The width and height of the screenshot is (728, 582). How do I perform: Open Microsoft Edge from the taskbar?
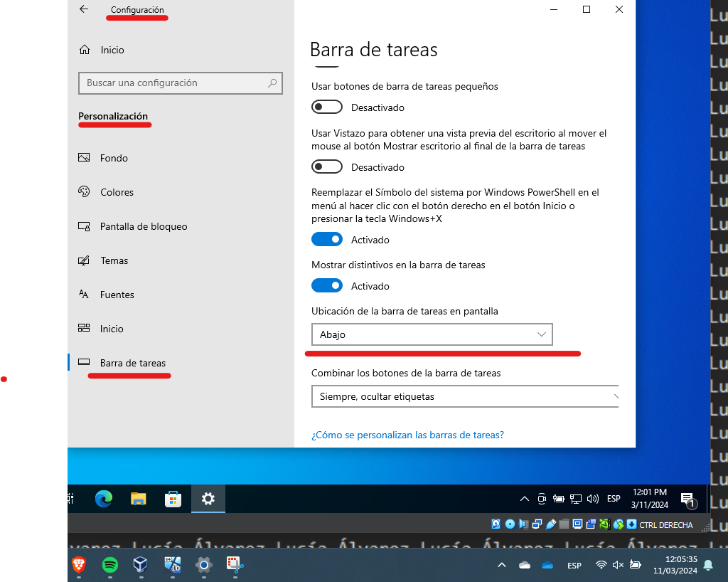(103, 499)
